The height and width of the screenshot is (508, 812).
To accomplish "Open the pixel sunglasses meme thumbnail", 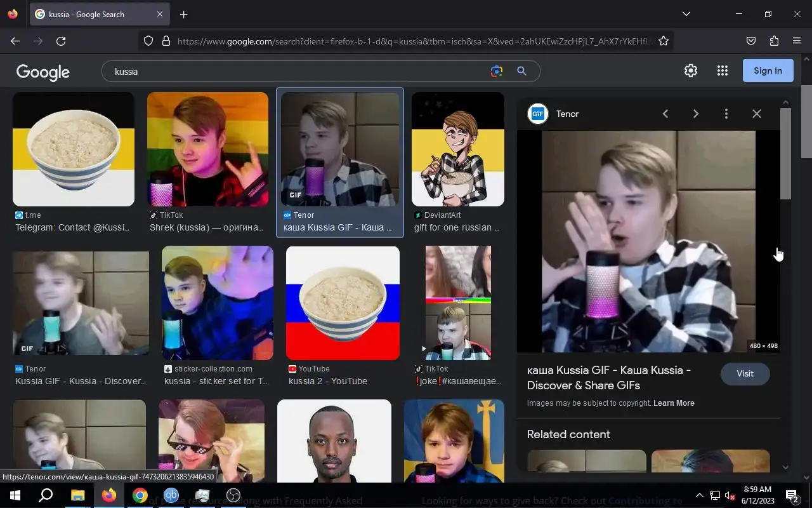I will [211, 441].
